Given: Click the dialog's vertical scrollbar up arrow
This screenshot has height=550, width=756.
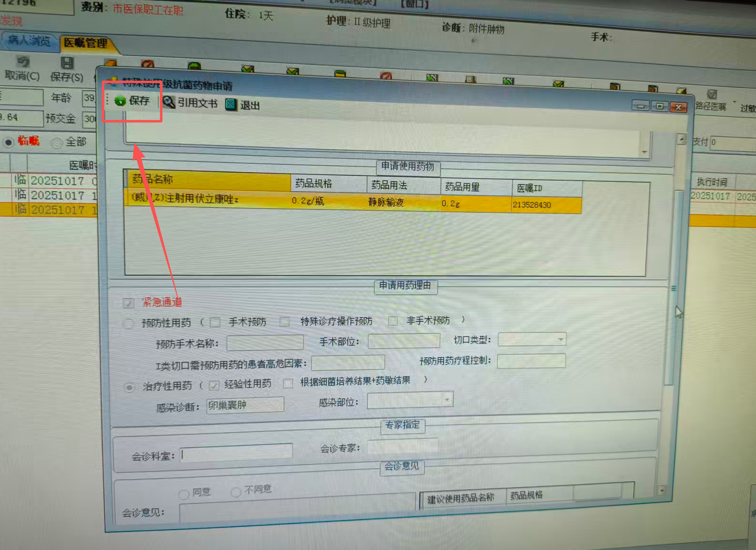Looking at the screenshot, I should (x=681, y=139).
